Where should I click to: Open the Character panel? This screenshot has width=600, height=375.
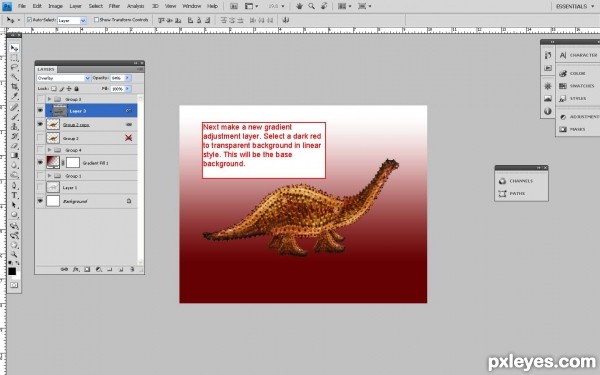point(578,55)
